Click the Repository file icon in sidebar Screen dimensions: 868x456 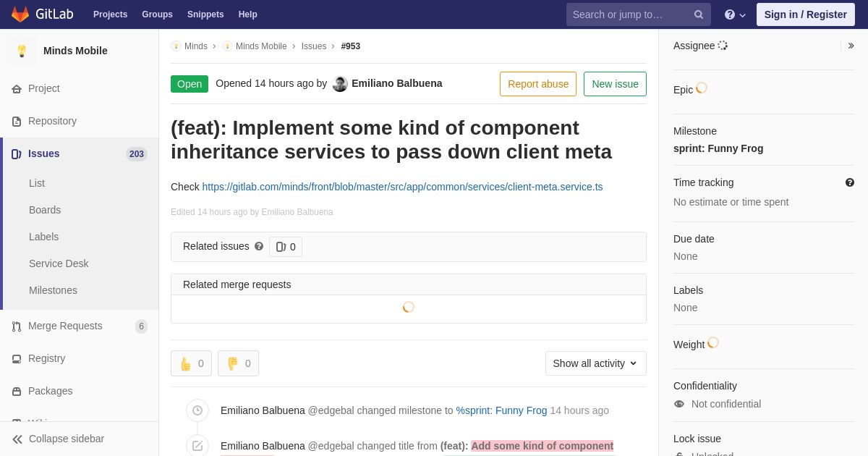coord(17,122)
